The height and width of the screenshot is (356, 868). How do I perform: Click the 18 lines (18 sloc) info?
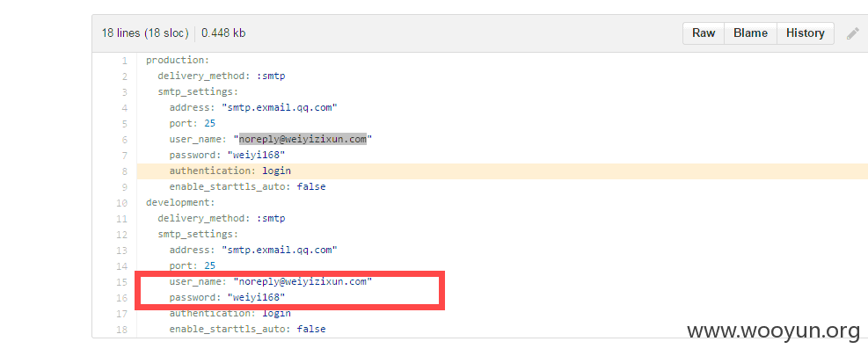pyautogui.click(x=146, y=33)
